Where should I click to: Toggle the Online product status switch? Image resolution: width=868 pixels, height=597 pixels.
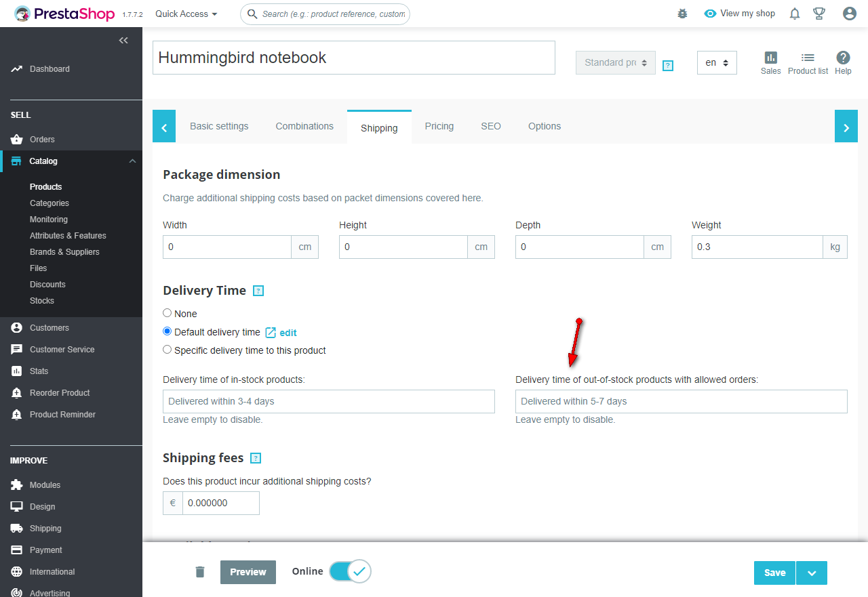pos(350,571)
